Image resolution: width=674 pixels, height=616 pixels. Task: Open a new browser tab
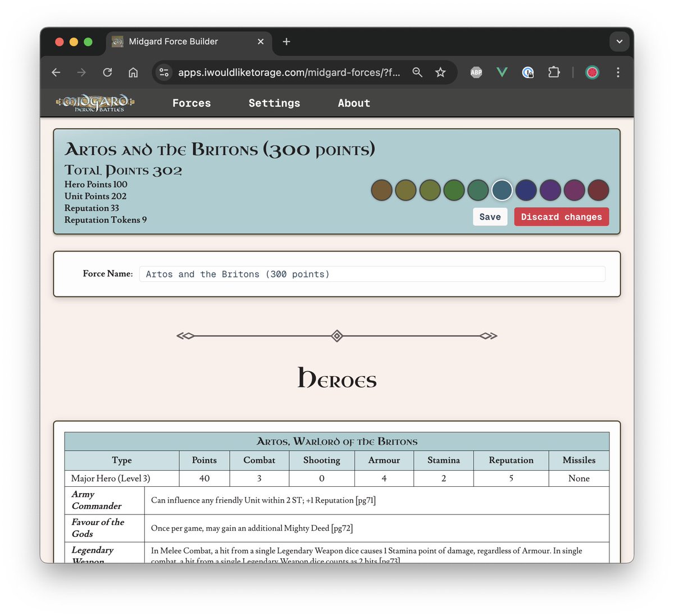point(286,42)
